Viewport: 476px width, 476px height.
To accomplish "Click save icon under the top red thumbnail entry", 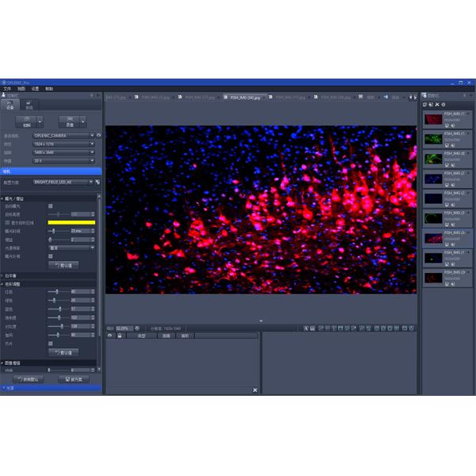I will pyautogui.click(x=447, y=125).
